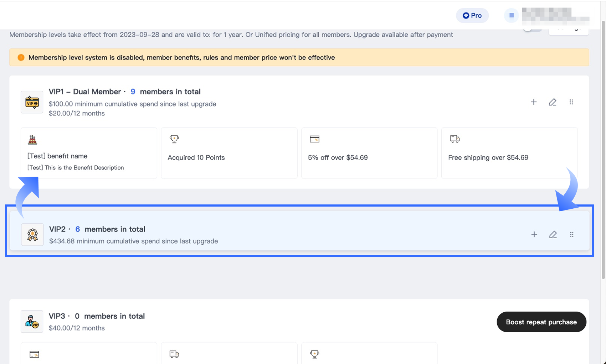Click the pencil icon on VIP2

tap(553, 234)
